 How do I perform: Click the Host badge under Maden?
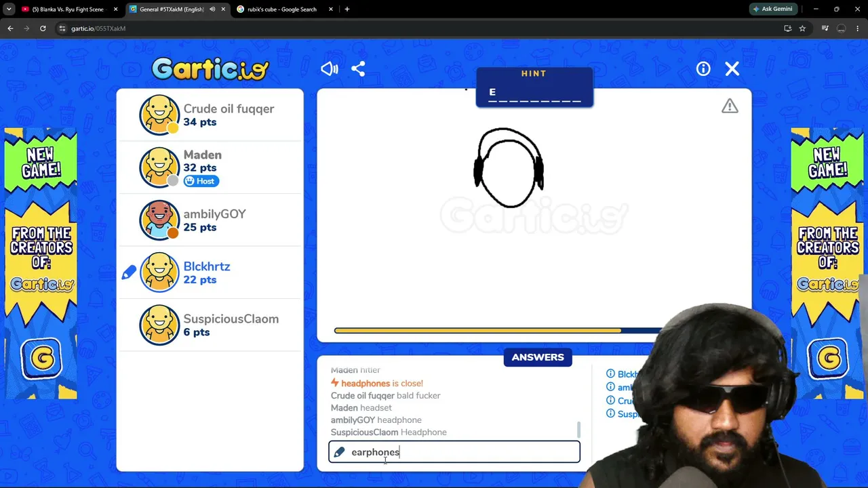coord(201,181)
